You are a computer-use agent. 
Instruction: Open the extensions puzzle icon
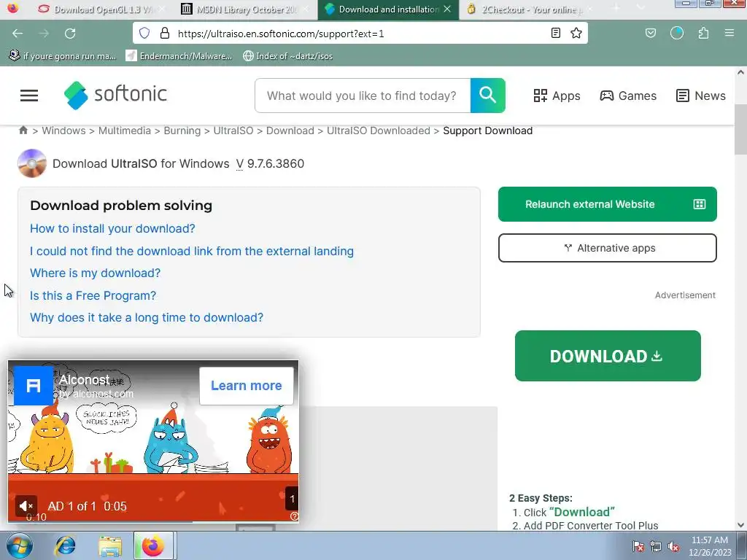pyautogui.click(x=703, y=34)
